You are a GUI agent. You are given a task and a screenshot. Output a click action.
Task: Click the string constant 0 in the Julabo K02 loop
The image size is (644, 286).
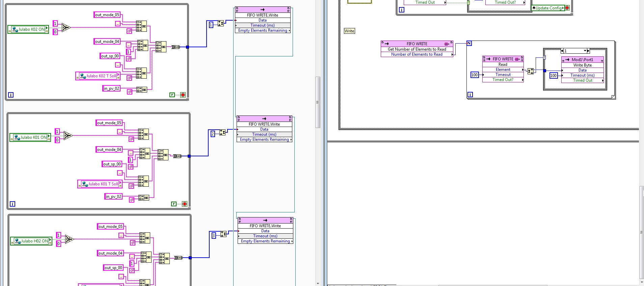click(x=55, y=32)
